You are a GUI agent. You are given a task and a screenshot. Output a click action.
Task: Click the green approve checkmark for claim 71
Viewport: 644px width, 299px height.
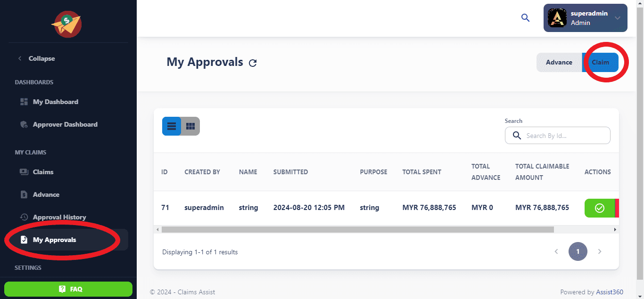599,208
